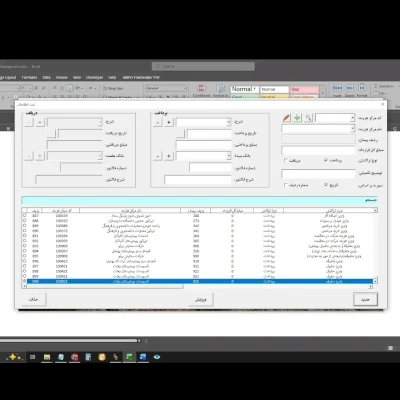Click the magnifier search icon in the dialog

tap(308, 118)
